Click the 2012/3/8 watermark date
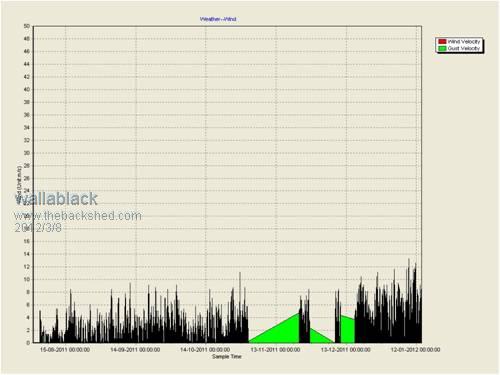Viewport: 500px width, 375px height. coord(38,228)
